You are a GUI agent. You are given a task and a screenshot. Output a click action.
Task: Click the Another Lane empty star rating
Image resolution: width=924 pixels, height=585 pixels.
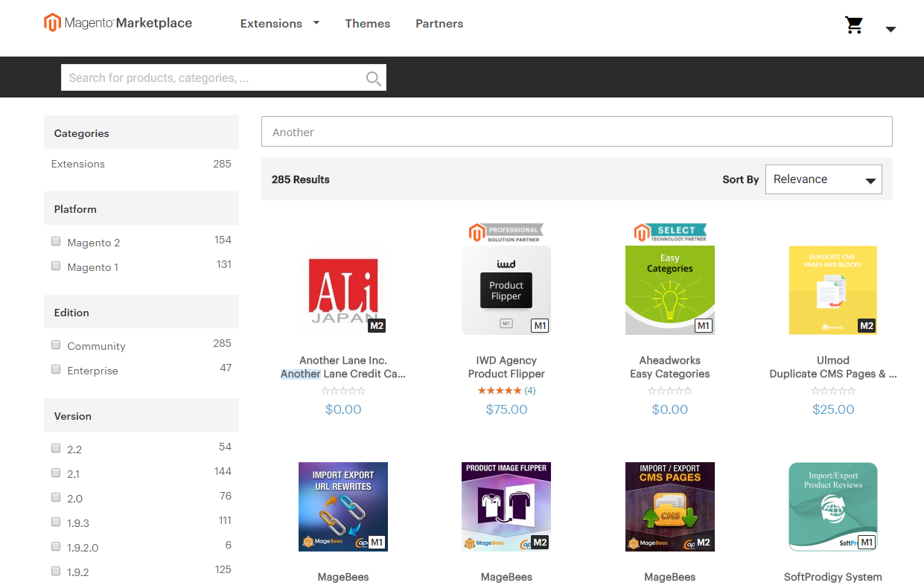343,391
